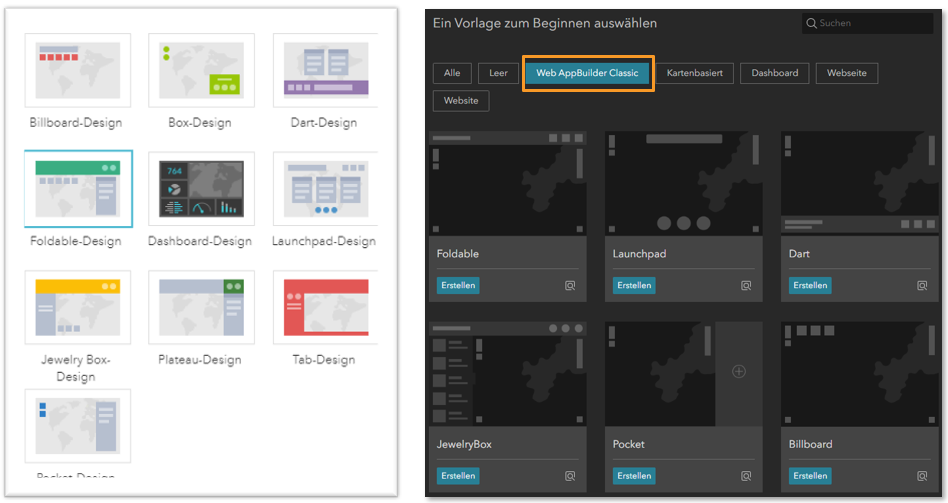Select the Webseite filter tab
The image size is (948, 503).
click(846, 73)
